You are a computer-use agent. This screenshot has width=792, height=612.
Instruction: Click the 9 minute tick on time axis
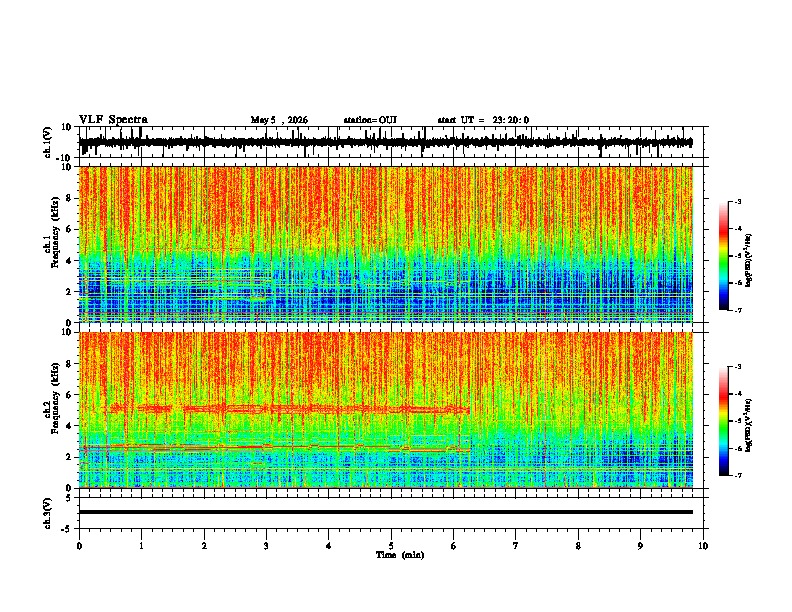640,546
